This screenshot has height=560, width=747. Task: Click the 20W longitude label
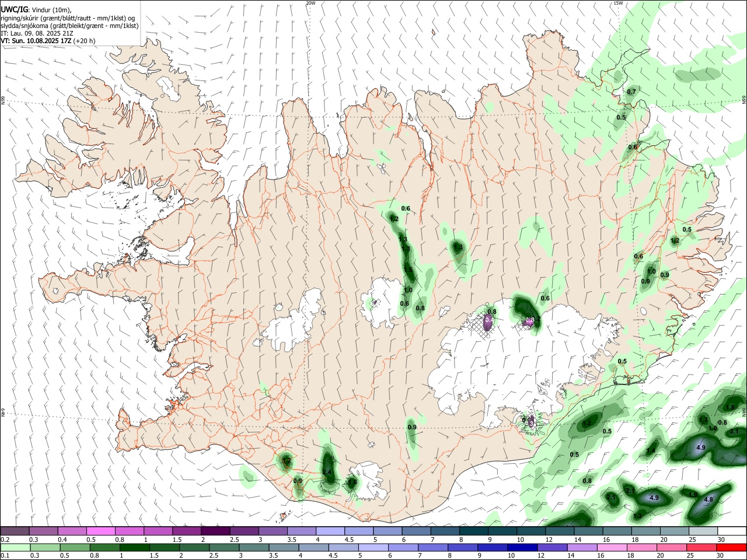tap(310, 3)
